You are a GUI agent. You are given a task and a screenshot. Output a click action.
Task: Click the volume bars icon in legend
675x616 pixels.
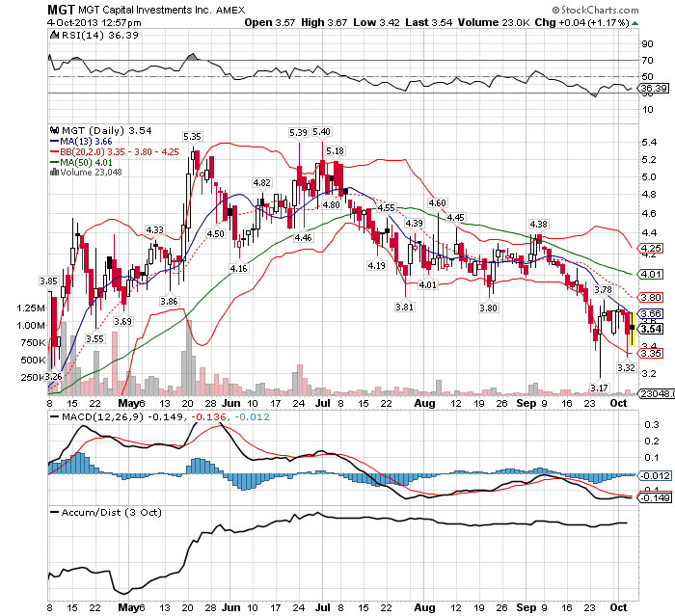[54, 172]
